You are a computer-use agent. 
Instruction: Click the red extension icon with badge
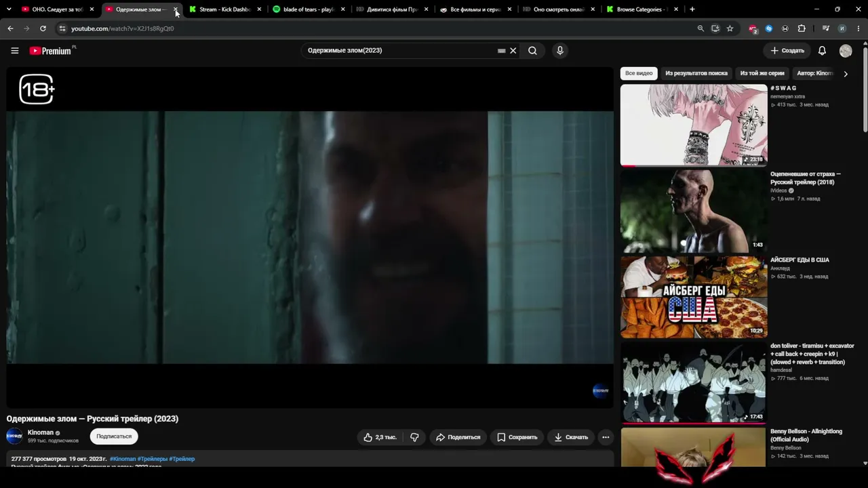coord(753,28)
